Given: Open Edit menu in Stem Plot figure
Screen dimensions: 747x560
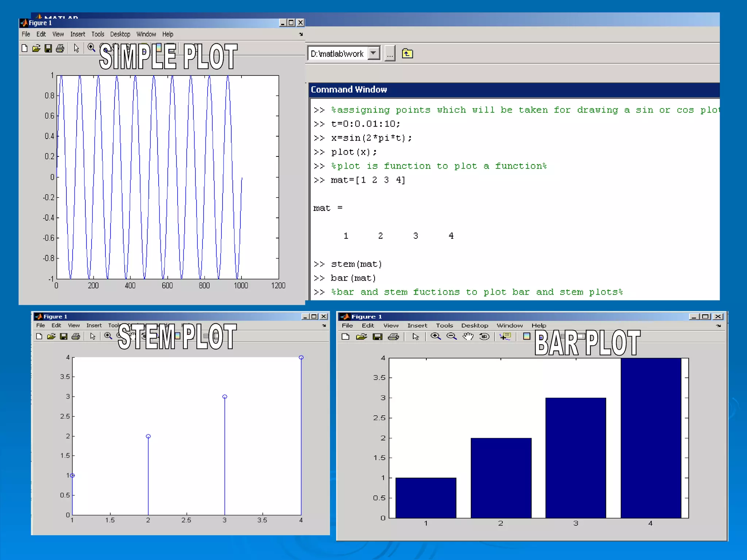Looking at the screenshot, I should pos(56,325).
